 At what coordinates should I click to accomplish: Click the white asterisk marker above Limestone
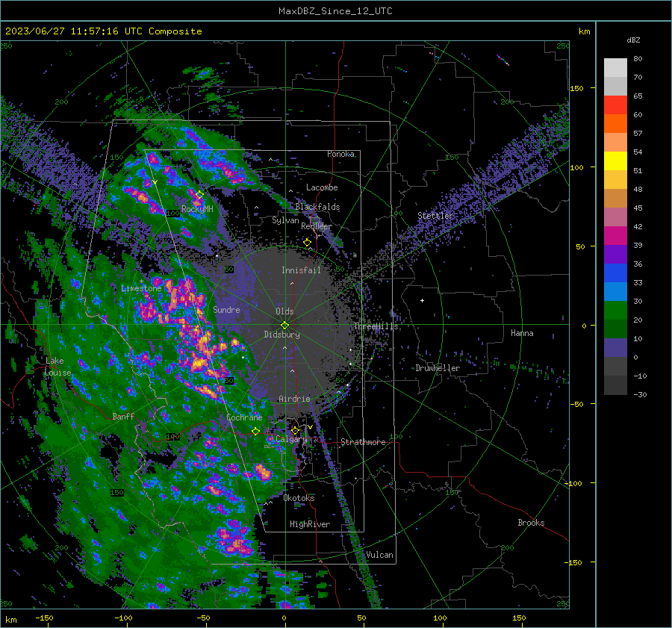[141, 282]
